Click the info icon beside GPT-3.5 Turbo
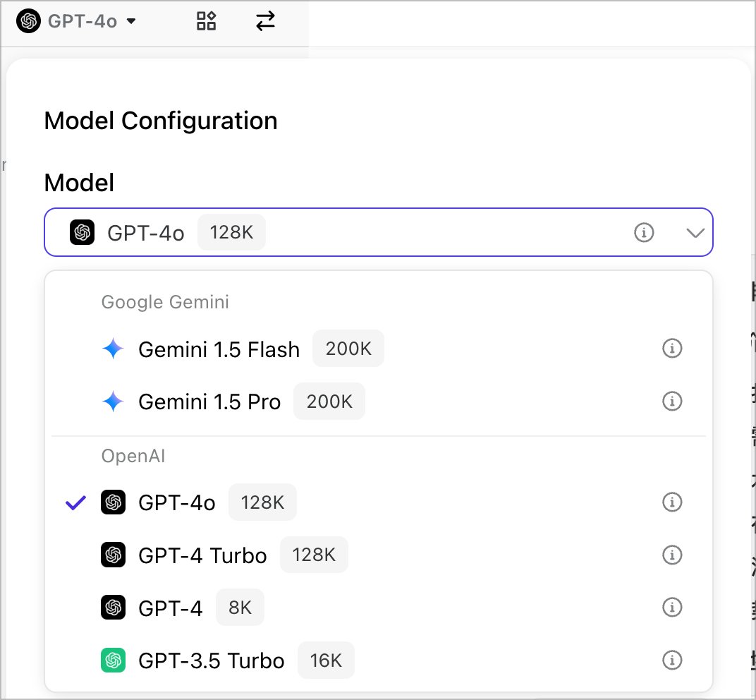The image size is (756, 700). [x=672, y=660]
